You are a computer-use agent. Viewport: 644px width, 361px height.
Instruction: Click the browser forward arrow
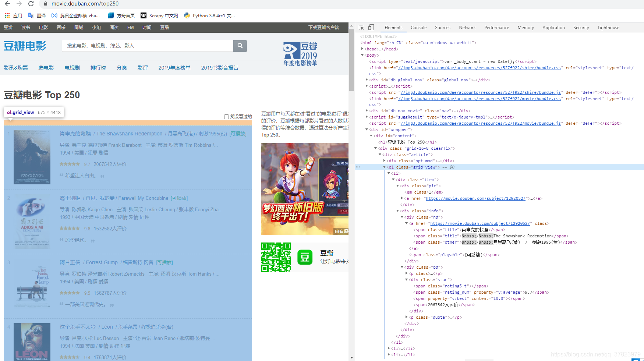point(19,4)
